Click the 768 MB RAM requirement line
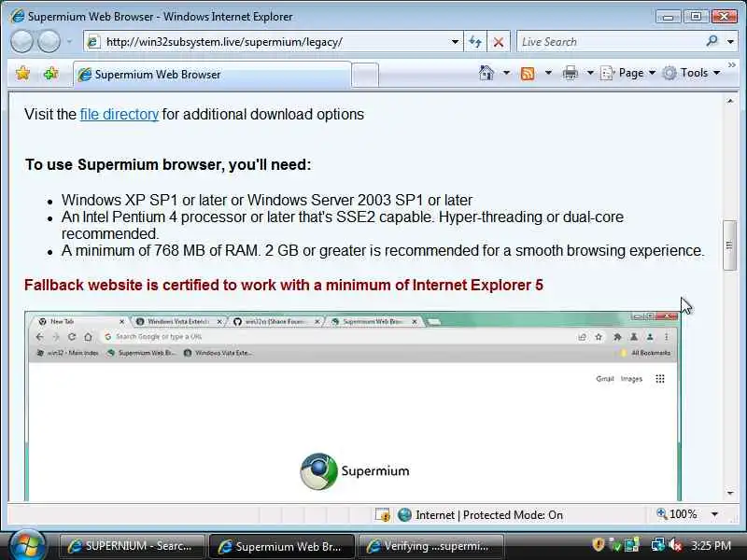This screenshot has width=747, height=560. (383, 250)
